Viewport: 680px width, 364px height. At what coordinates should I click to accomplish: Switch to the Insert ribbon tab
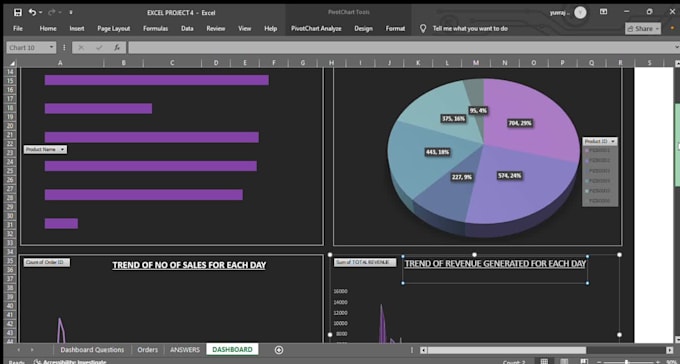point(77,29)
